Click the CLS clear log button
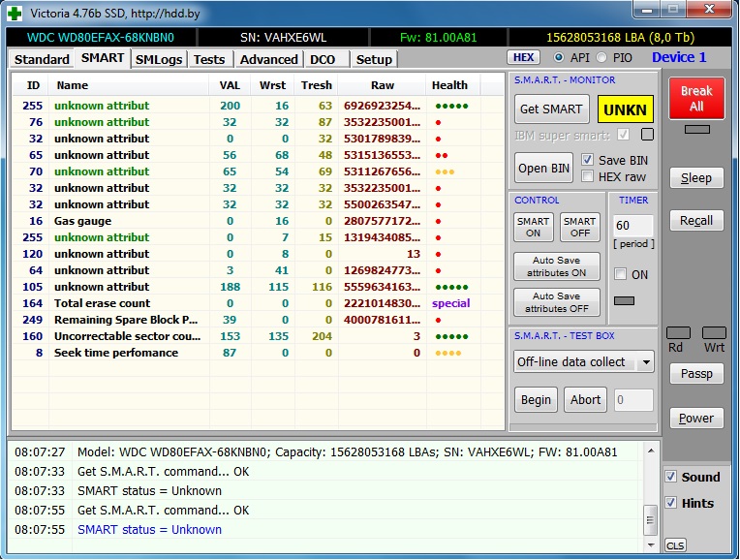This screenshot has height=560, width=740. click(675, 545)
